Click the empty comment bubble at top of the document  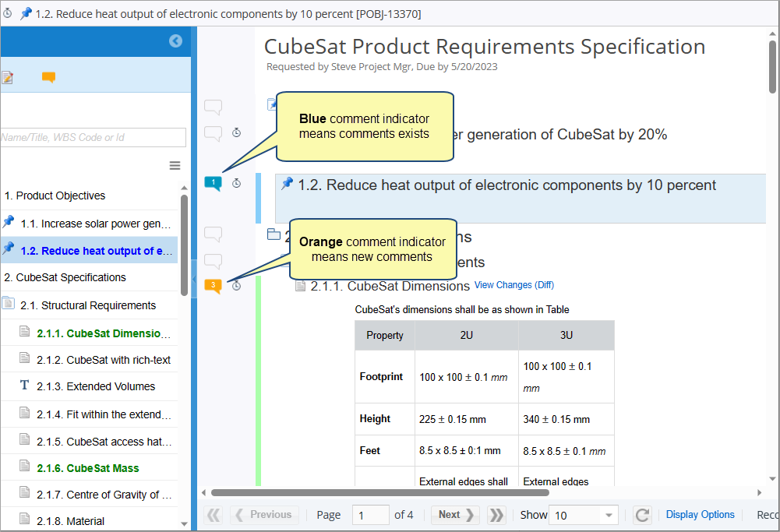point(213,107)
